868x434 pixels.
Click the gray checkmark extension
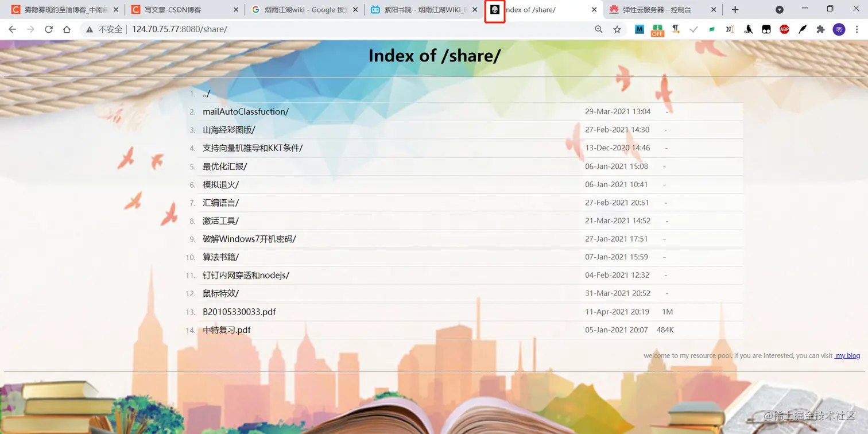(x=693, y=29)
